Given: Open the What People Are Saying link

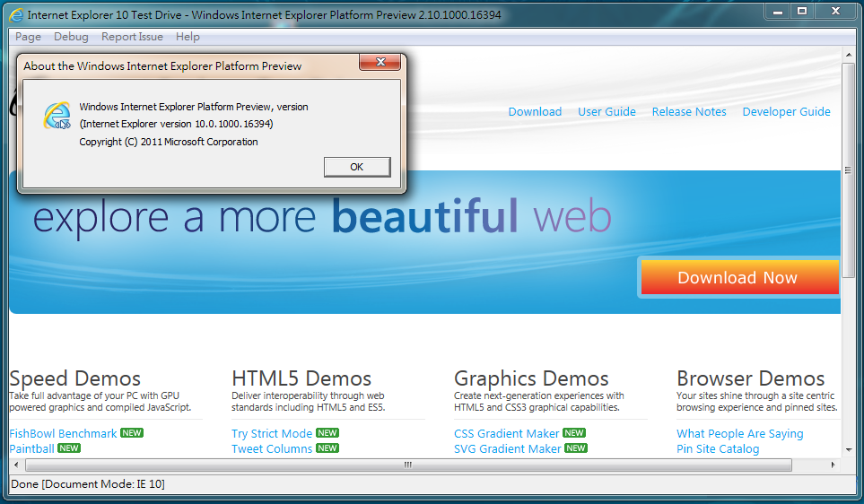Looking at the screenshot, I should pyautogui.click(x=740, y=433).
